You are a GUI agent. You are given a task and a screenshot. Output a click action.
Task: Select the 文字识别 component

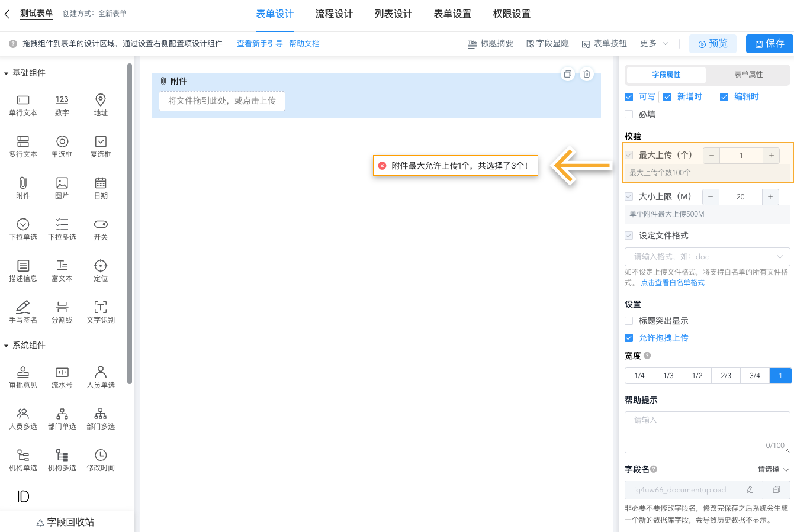pos(100,312)
